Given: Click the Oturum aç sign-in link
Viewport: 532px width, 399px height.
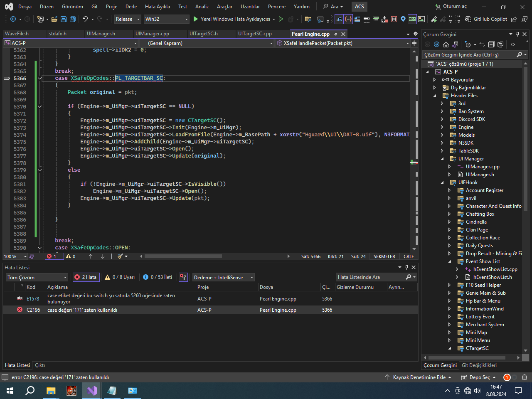Looking at the screenshot, I should pyautogui.click(x=451, y=7).
